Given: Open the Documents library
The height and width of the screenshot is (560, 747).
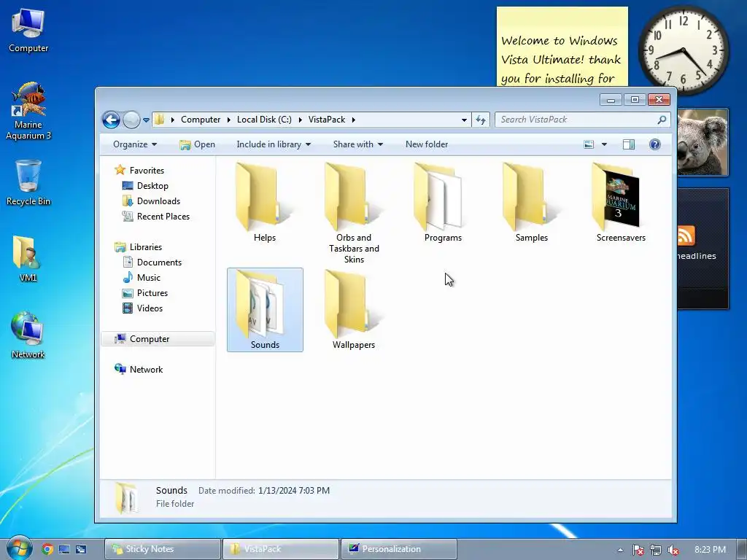Looking at the screenshot, I should point(152,262).
